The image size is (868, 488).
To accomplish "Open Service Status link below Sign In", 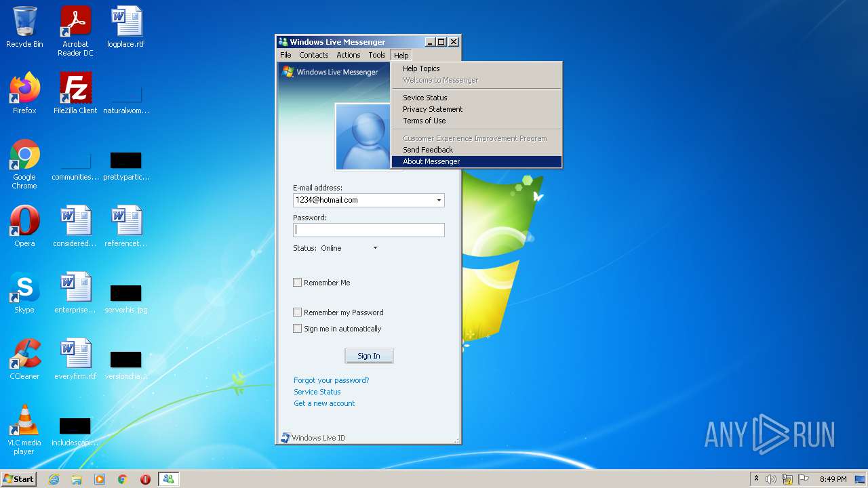I will pyautogui.click(x=317, y=392).
